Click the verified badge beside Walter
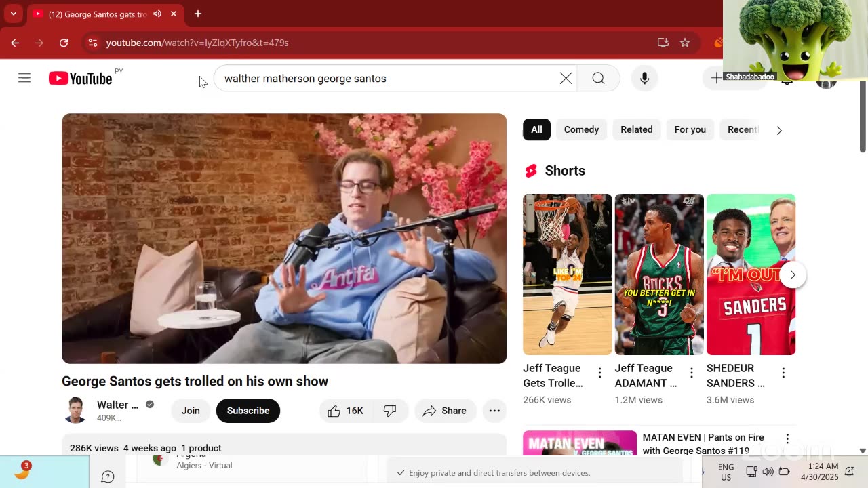 point(150,405)
